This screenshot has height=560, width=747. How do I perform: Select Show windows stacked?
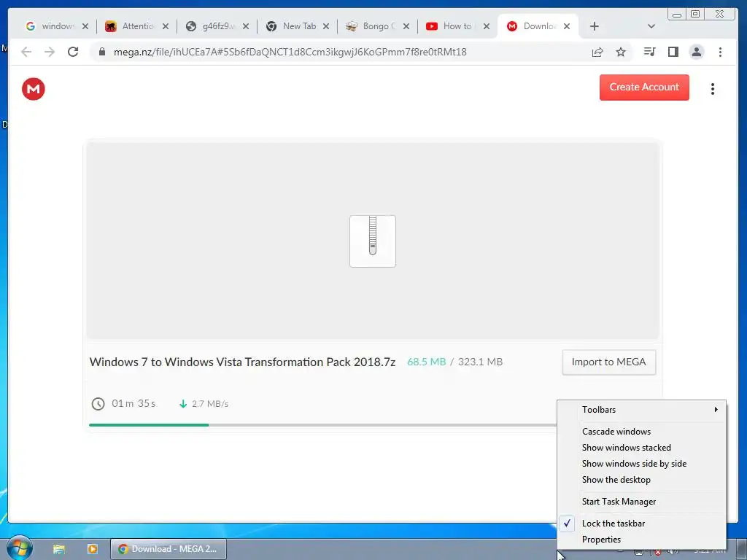coord(642,448)
